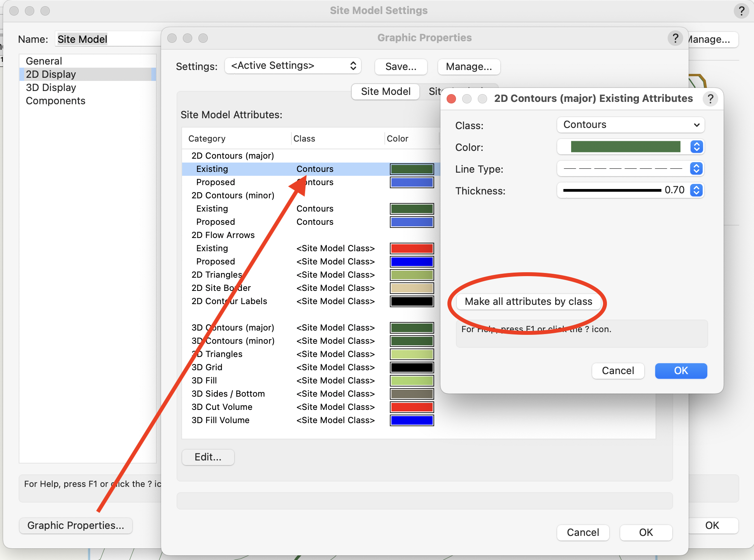
Task: Close the 2D Contours Attributes dialog
Action: [x=451, y=99]
